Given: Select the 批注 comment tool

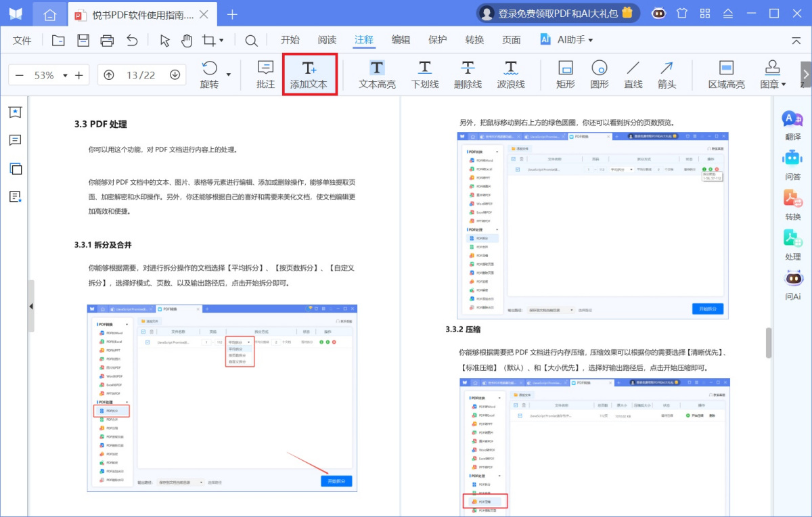Looking at the screenshot, I should 265,73.
